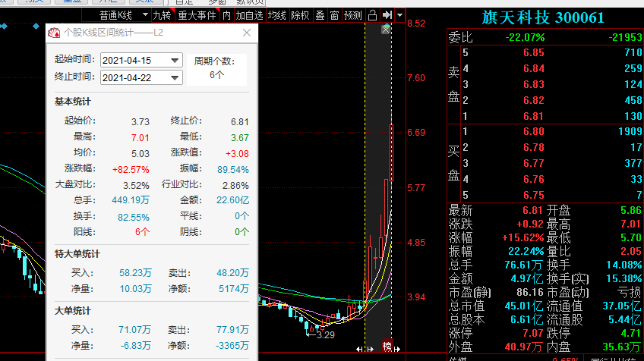Click the 叠 overlay toolbar button
This screenshot has height=361, width=644.
click(x=320, y=16)
